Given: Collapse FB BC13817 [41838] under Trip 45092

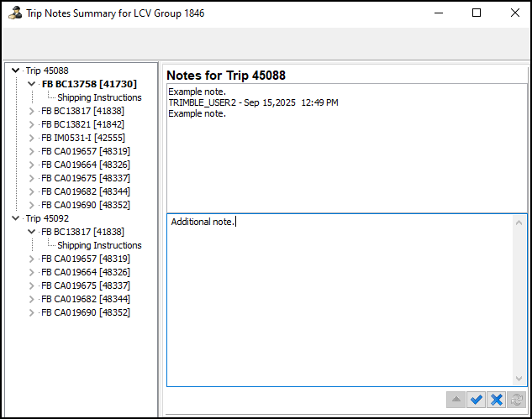Looking at the screenshot, I should tap(31, 232).
